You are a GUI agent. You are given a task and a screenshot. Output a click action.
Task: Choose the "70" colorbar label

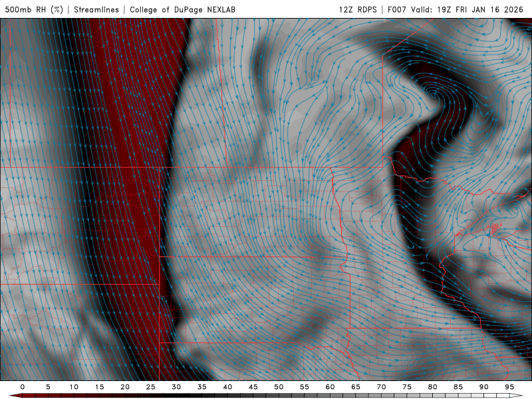click(x=381, y=387)
